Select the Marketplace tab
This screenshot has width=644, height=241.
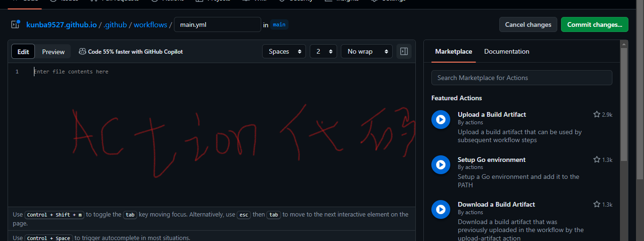(454, 51)
